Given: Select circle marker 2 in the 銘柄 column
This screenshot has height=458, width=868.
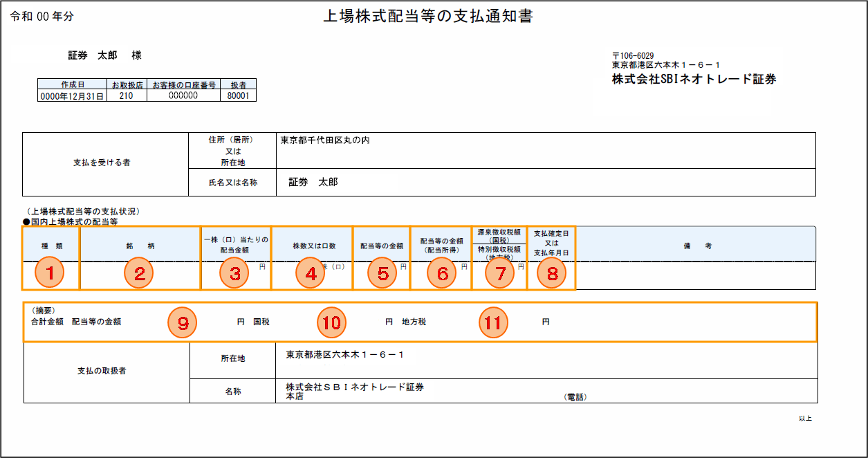Looking at the screenshot, I should tap(139, 274).
